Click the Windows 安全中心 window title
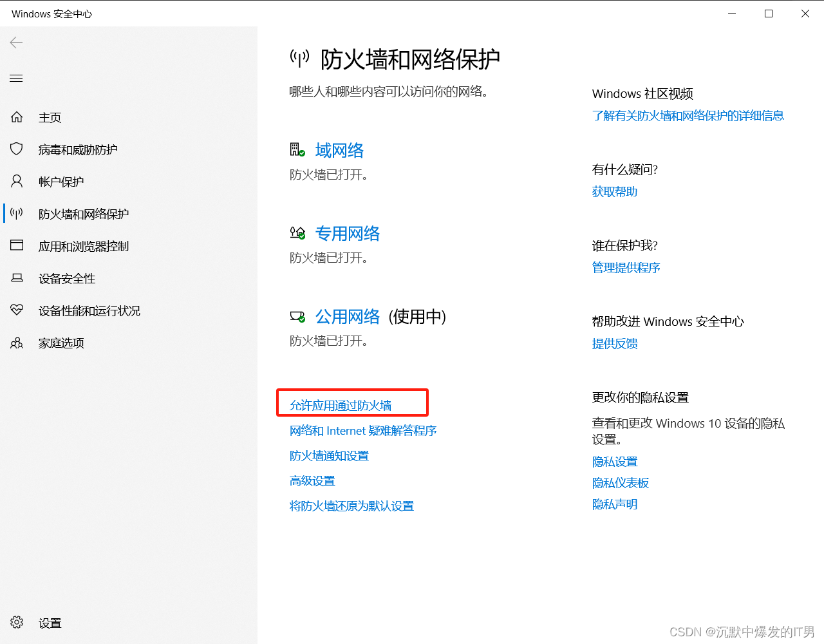The image size is (824, 644). click(52, 14)
